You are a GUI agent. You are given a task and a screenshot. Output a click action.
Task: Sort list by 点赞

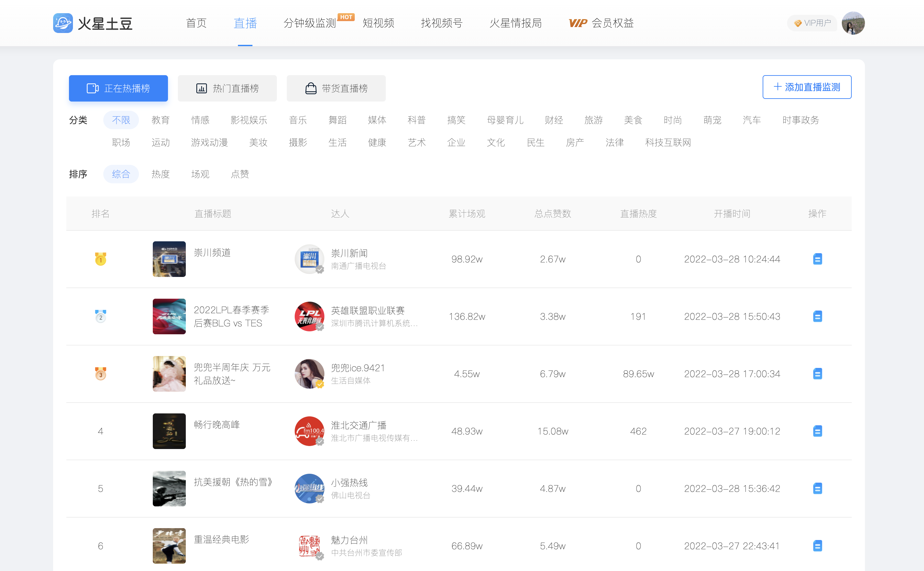tap(240, 174)
